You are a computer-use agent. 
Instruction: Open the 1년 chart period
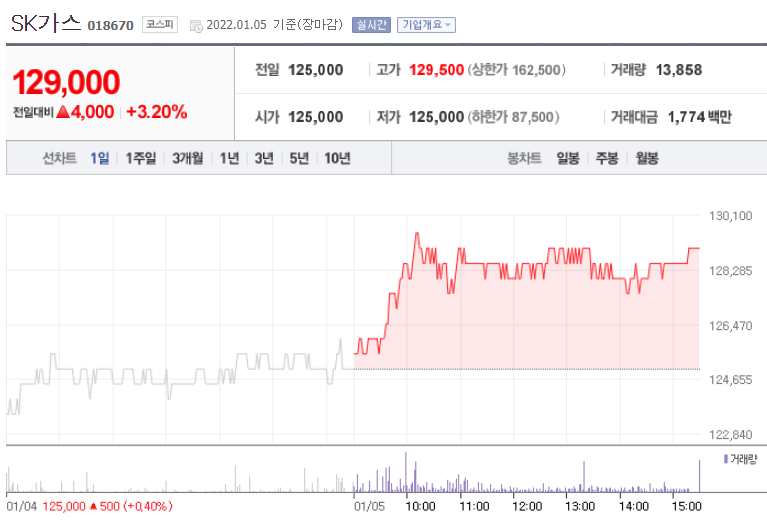(229, 158)
